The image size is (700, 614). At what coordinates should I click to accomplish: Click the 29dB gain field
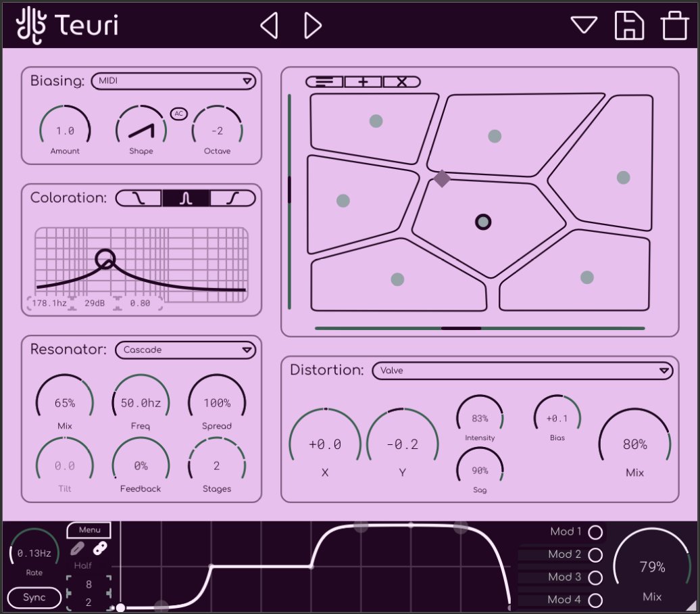coord(95,303)
